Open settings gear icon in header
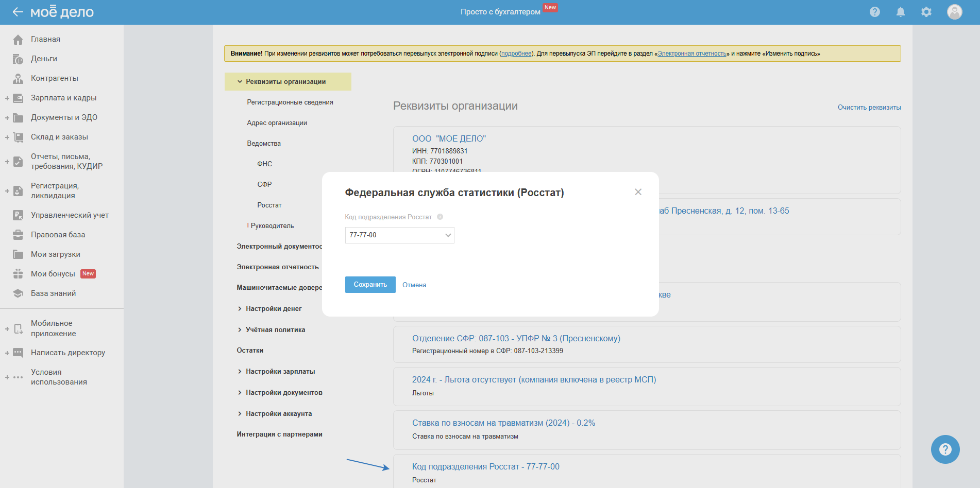The image size is (980, 488). click(x=926, y=12)
